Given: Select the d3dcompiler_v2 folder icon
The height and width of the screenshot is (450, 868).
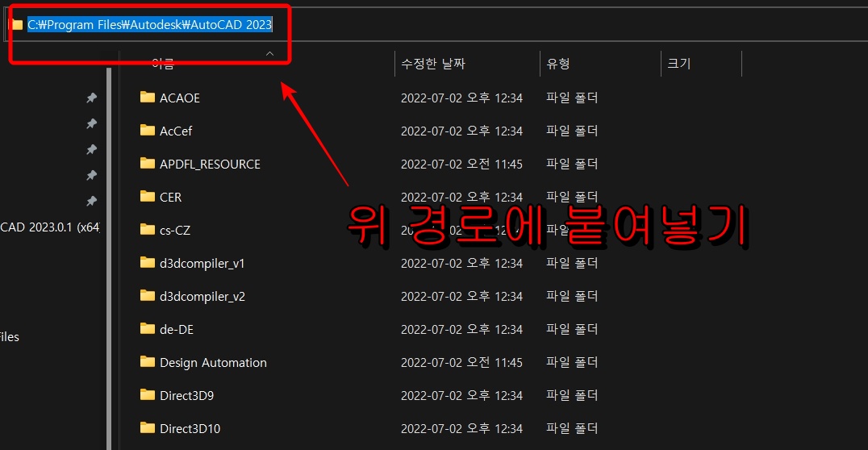Looking at the screenshot, I should point(148,296).
